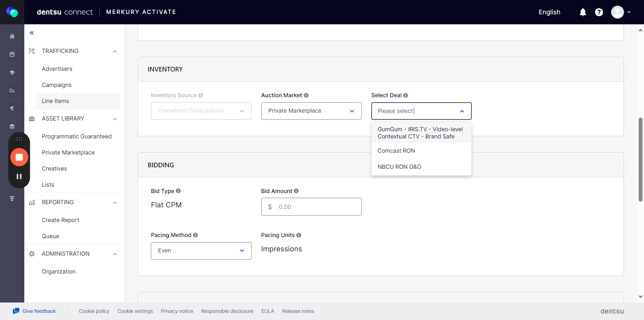Open Responsible disclosure link
The height and width of the screenshot is (320, 644).
click(x=227, y=311)
